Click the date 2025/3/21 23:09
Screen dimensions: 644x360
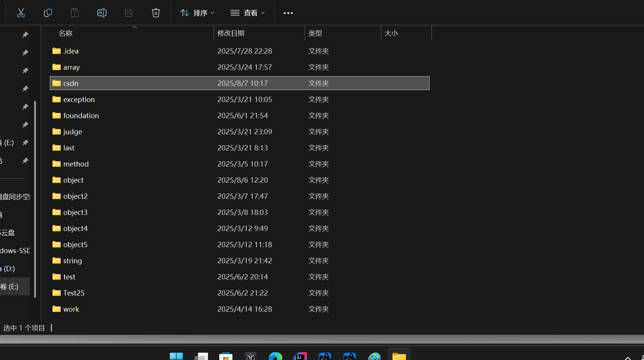[x=245, y=132]
